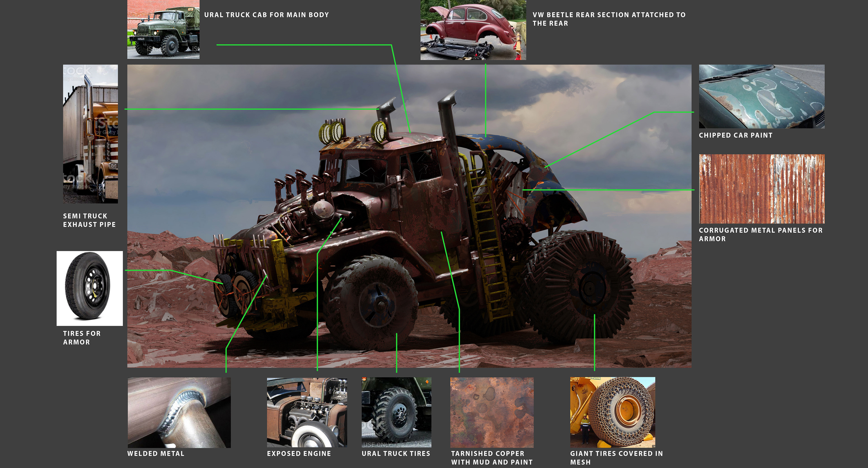
Task: Click the 'URAL TRUCK CAB FOR MAIN BODY' caption
Action: [266, 15]
